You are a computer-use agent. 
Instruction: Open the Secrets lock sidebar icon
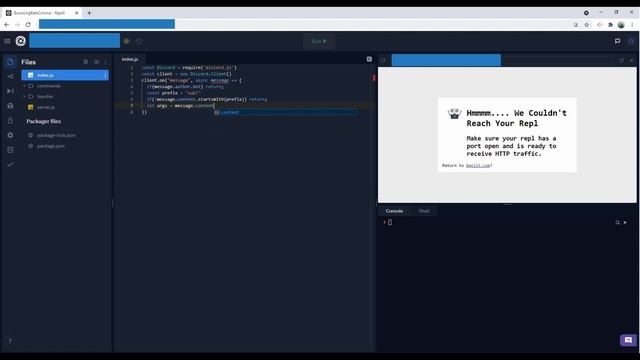point(10,120)
